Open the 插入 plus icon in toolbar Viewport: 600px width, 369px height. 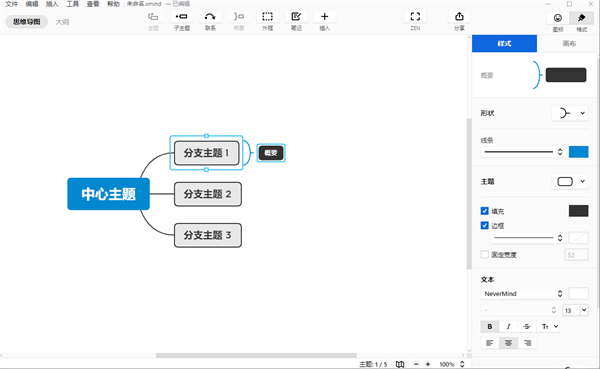(324, 17)
